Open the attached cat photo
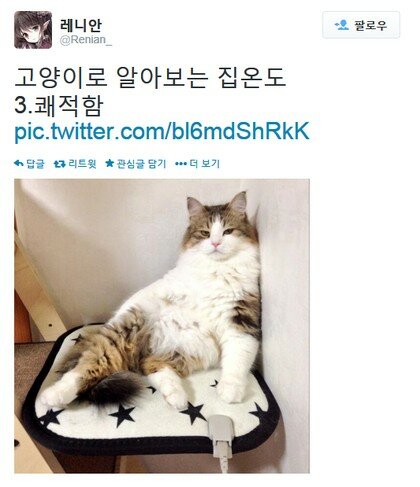 [162, 326]
